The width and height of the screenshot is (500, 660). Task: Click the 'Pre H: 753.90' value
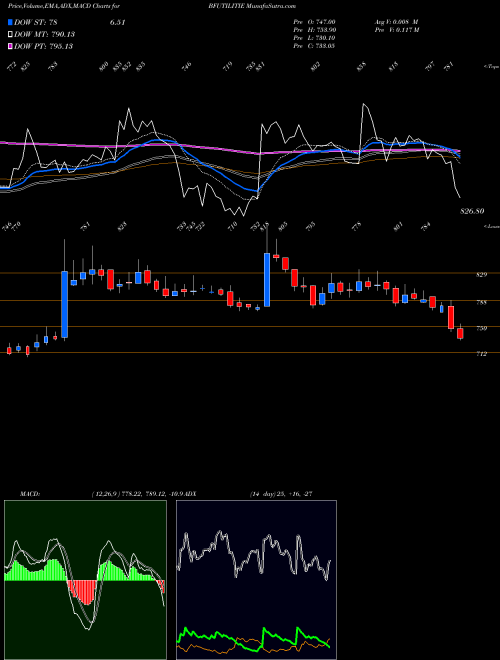coord(314,30)
